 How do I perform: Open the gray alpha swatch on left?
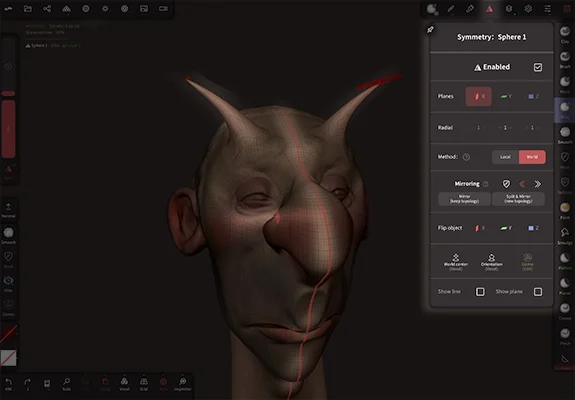pyautogui.click(x=8, y=358)
